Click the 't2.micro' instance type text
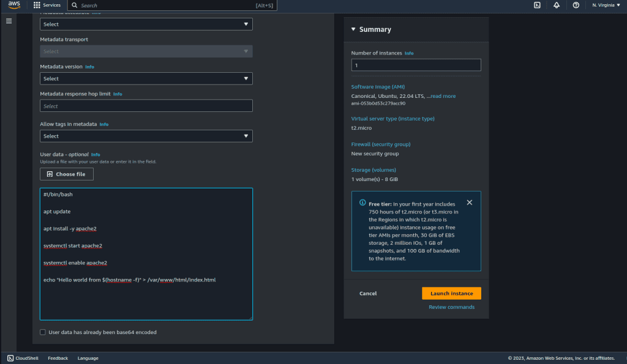Screen dimensions: 627x364 pos(361,128)
